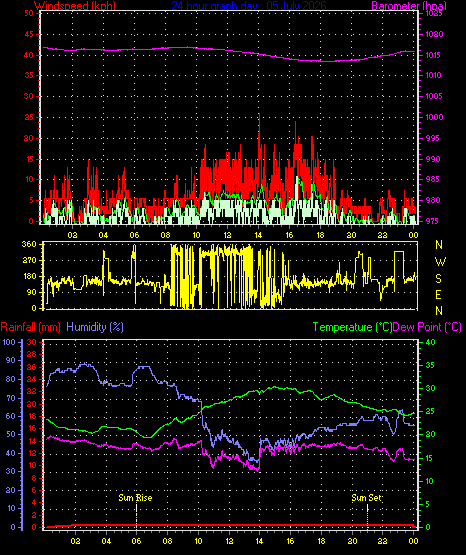This screenshot has height=555, width=466.
Task: Click the '1035' barometer axis value
Action: click(x=434, y=14)
